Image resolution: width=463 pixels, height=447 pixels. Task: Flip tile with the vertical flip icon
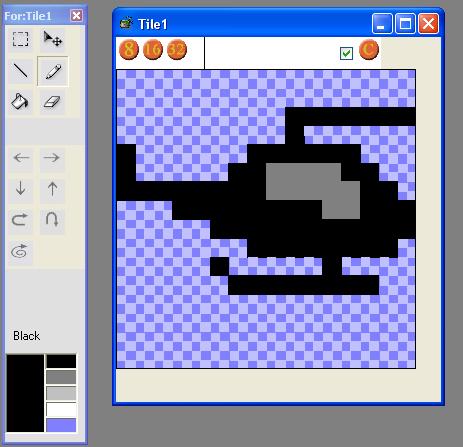[x=52, y=220]
